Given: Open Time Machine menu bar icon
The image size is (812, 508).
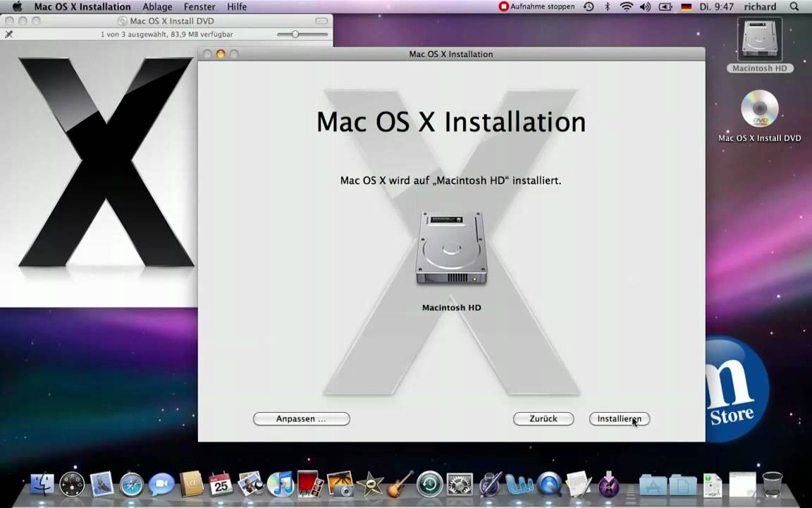Looking at the screenshot, I should [589, 7].
